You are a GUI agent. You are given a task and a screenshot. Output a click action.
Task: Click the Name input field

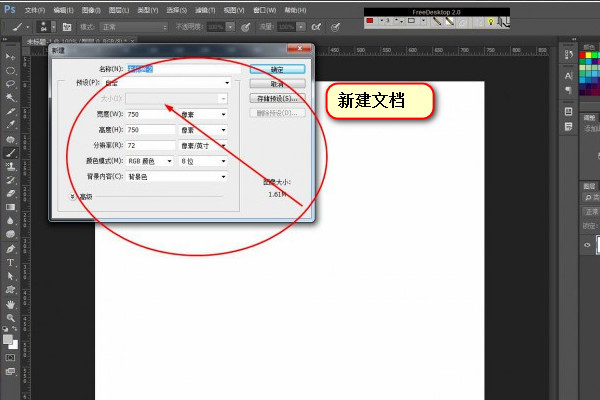point(184,69)
